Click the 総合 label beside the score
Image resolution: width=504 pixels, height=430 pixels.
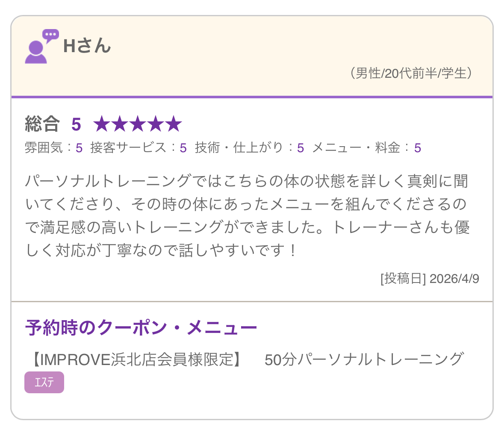[x=42, y=124]
